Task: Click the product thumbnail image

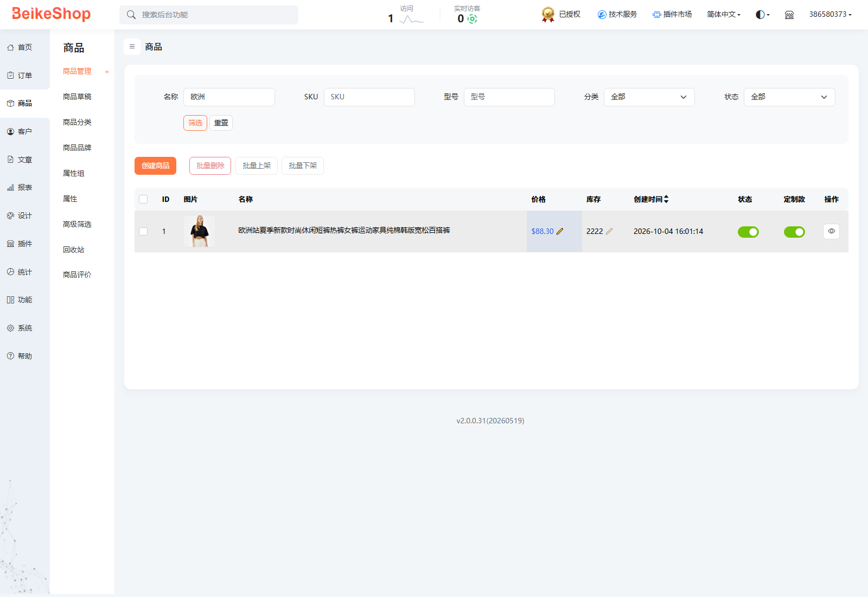Action: tap(200, 231)
